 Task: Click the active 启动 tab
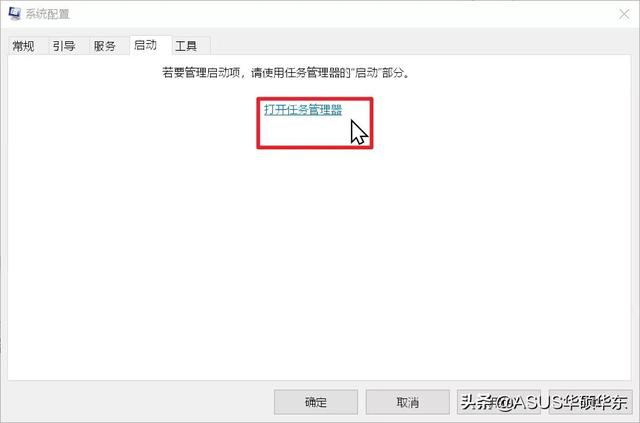click(x=146, y=45)
